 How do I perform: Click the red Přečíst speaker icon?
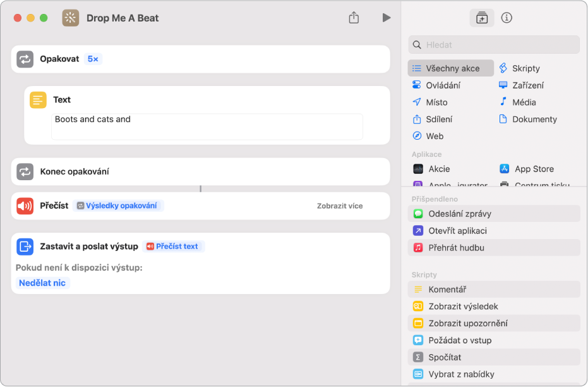(x=25, y=206)
